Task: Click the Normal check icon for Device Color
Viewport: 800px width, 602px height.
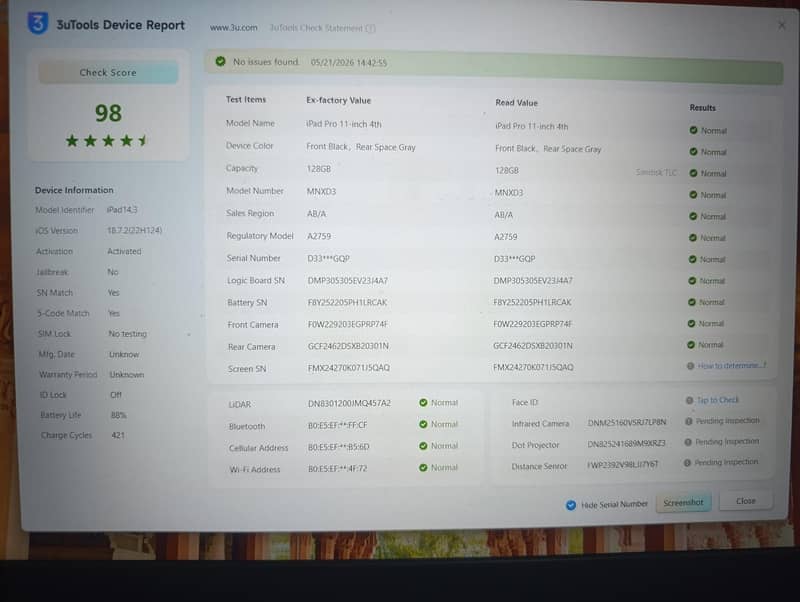Action: coord(693,152)
